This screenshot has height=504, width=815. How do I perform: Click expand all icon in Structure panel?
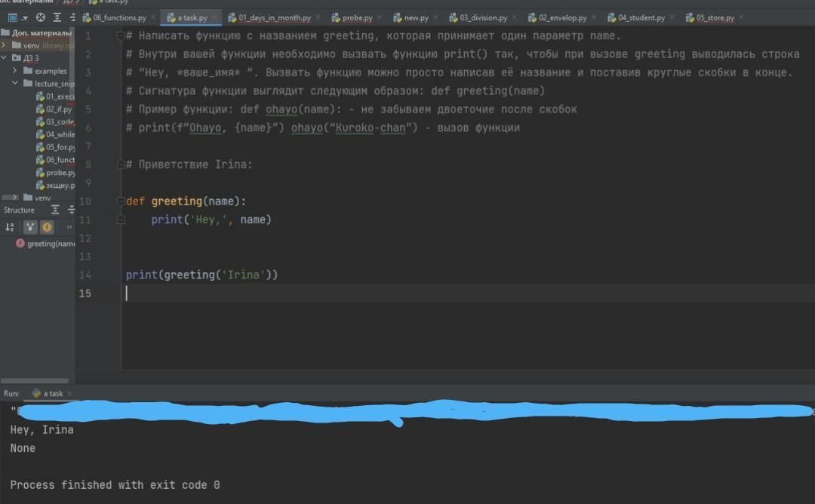coord(55,210)
